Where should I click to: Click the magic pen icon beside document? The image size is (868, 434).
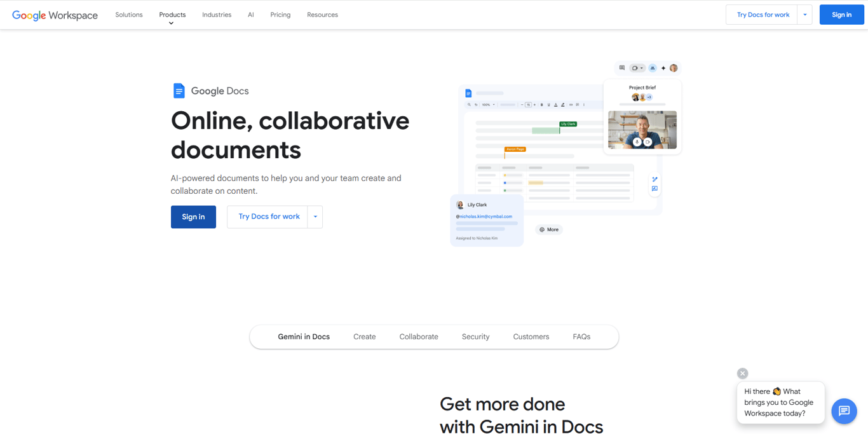(654, 180)
